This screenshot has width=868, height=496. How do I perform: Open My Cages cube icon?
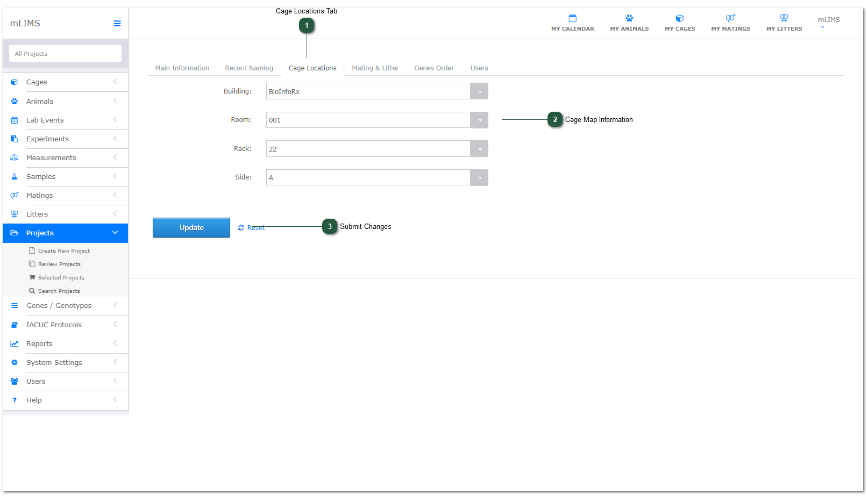click(680, 18)
